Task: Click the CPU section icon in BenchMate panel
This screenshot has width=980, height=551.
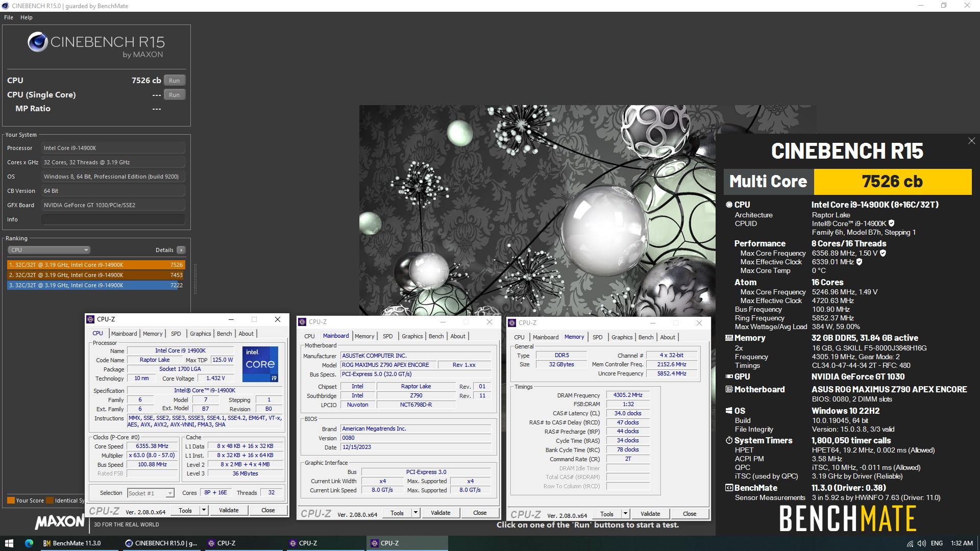Action: (729, 205)
